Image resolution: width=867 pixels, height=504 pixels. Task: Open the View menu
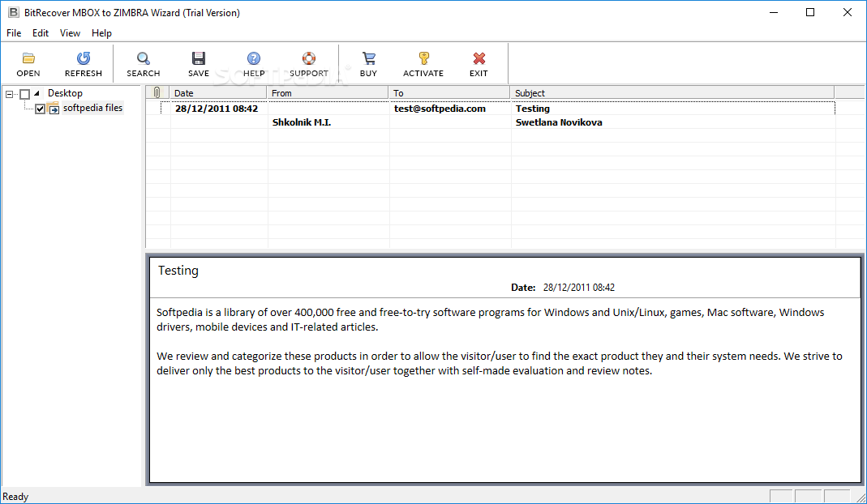click(x=71, y=33)
